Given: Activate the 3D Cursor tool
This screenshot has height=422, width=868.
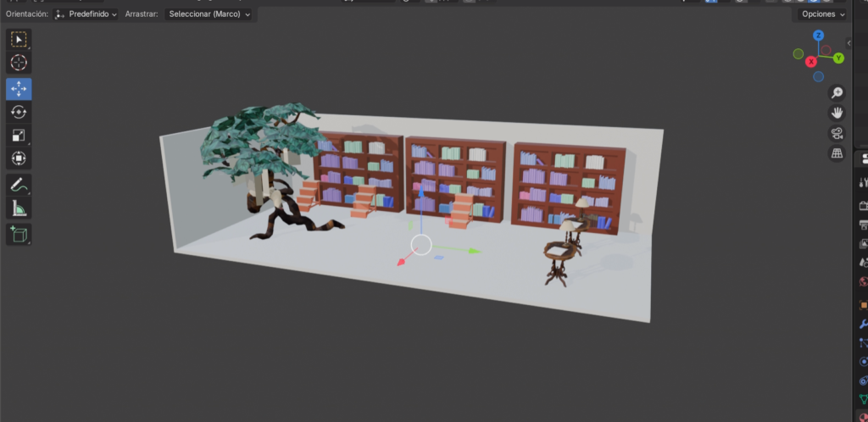Looking at the screenshot, I should (x=19, y=63).
